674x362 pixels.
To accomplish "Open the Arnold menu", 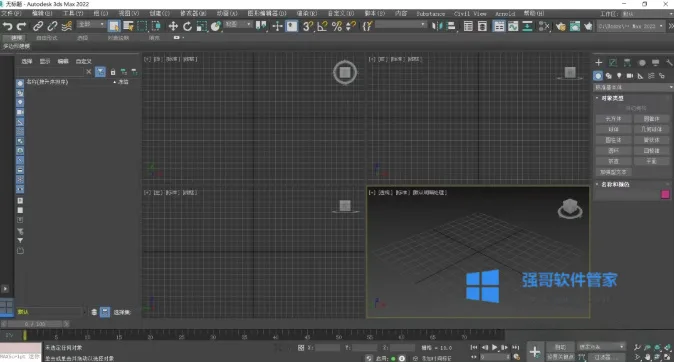I will click(505, 14).
